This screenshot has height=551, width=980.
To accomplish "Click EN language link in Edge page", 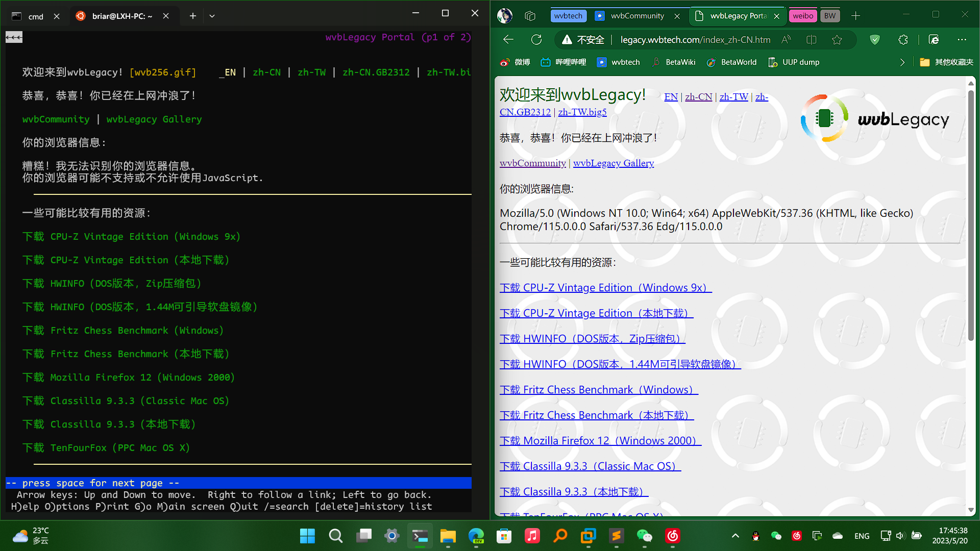I will point(671,97).
